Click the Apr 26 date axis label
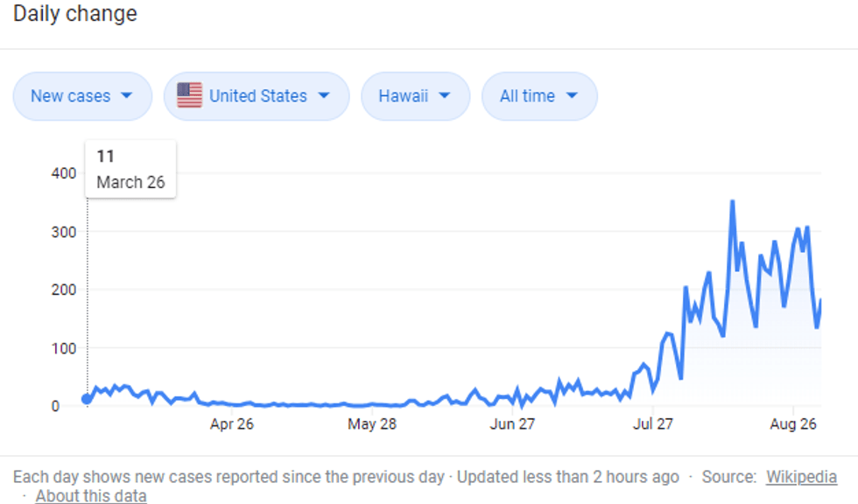 [x=232, y=424]
